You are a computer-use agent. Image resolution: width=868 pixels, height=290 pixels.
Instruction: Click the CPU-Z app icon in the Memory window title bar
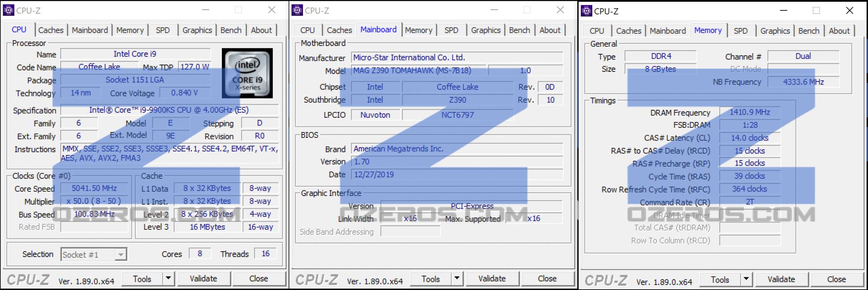[586, 11]
